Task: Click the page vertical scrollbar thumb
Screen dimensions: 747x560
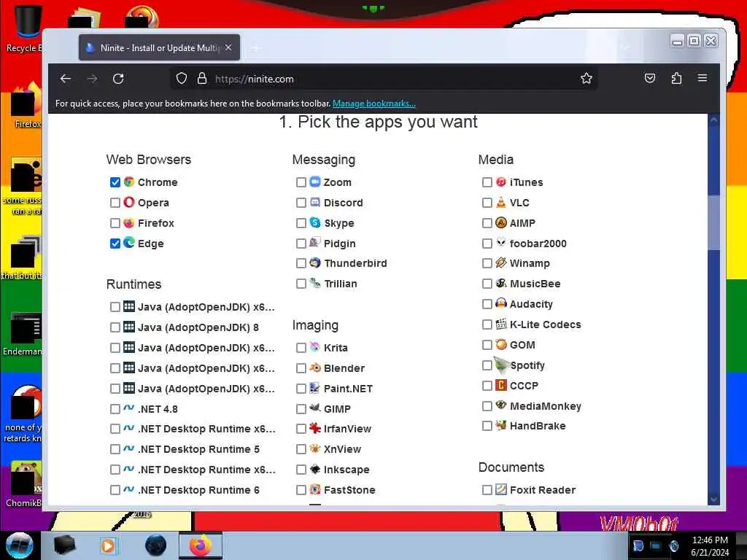Action: point(713,222)
